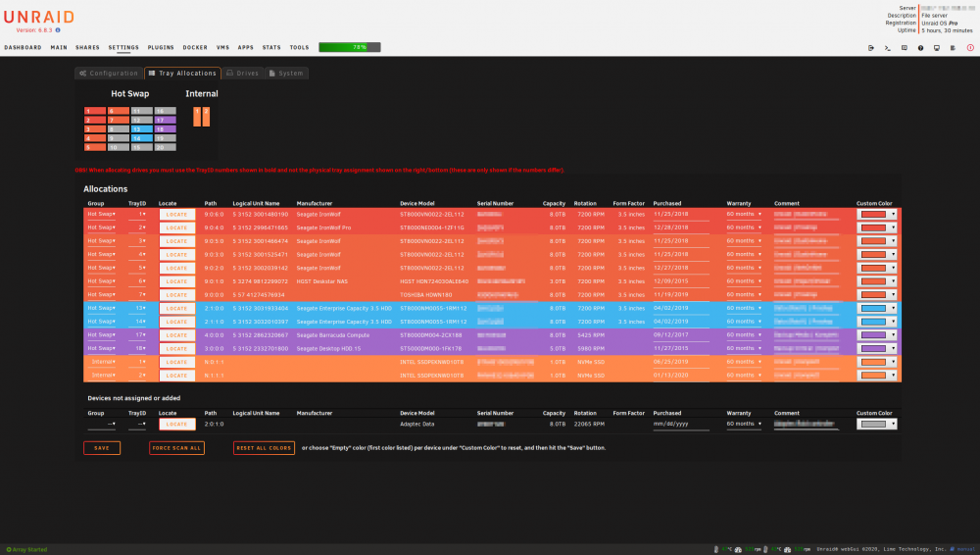
Task: Open Warranty dropdown for Adaptec Data device
Action: pyautogui.click(x=744, y=425)
